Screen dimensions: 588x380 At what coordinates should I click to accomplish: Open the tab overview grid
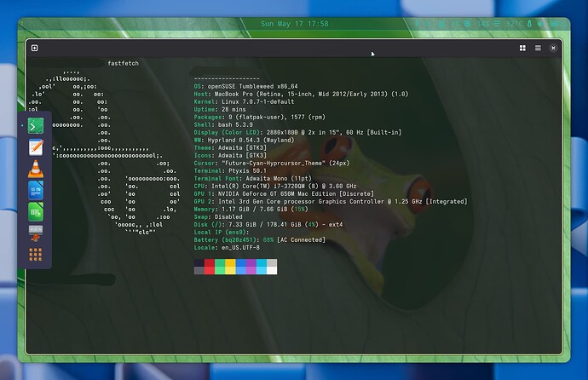pyautogui.click(x=522, y=48)
